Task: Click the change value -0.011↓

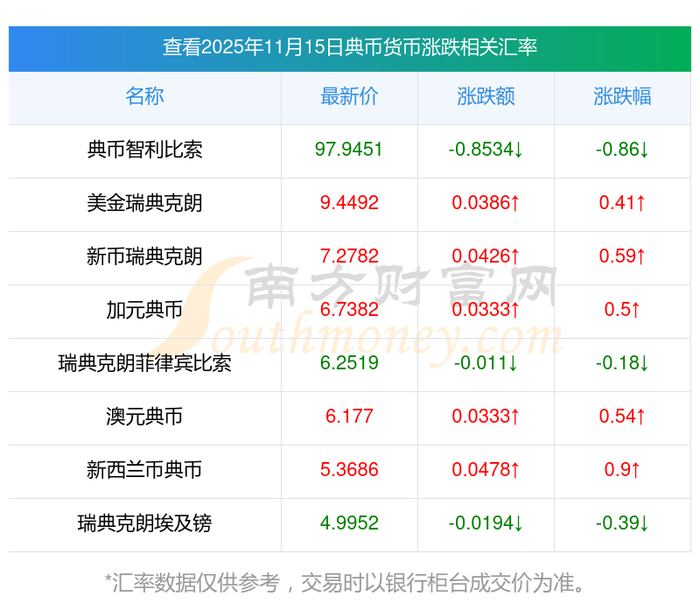Action: coord(486,363)
